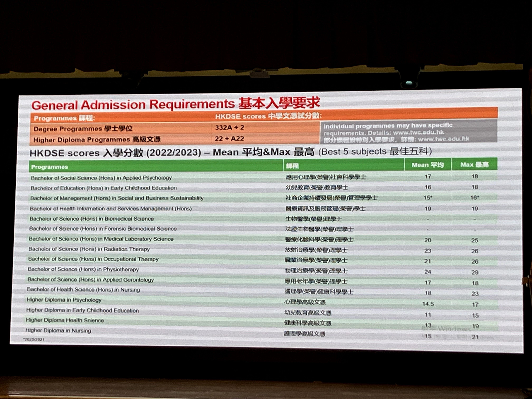Click the Chinese name "社商企業持續發展(榮譽)管理學學士"
This screenshot has width=532, height=399.
click(x=331, y=198)
